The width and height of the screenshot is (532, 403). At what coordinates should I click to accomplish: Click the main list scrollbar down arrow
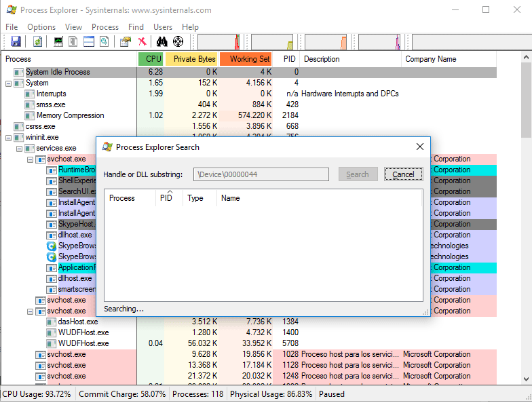pos(526,379)
